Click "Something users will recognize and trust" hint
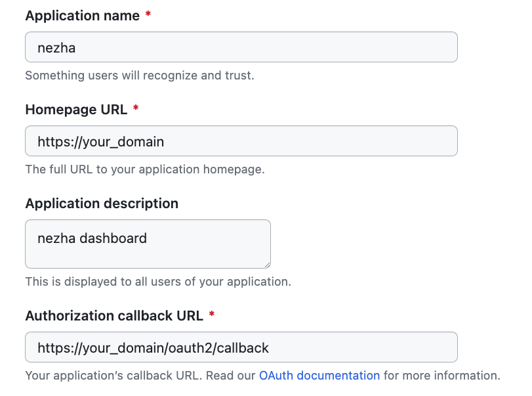Screen dimensions: 532x396 [x=139, y=76]
